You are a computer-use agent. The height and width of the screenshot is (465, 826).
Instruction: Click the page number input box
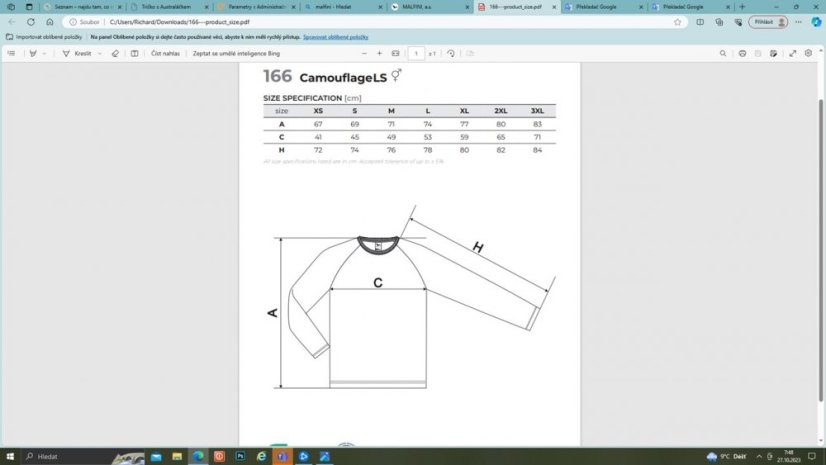(416, 53)
